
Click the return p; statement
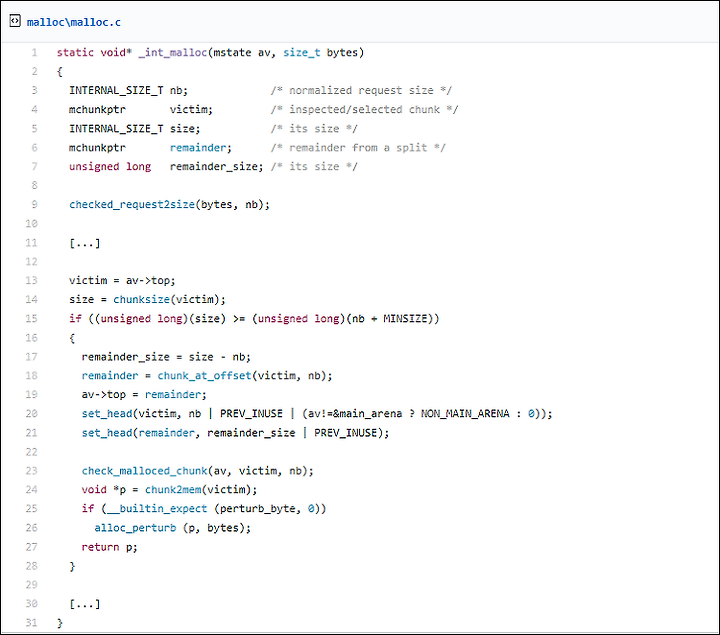[109, 547]
